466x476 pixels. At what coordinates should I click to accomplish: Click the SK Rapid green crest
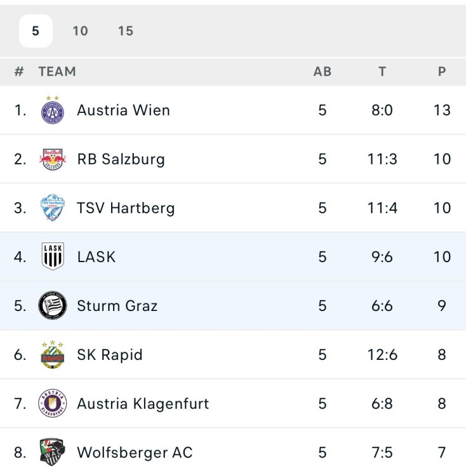pos(53,355)
